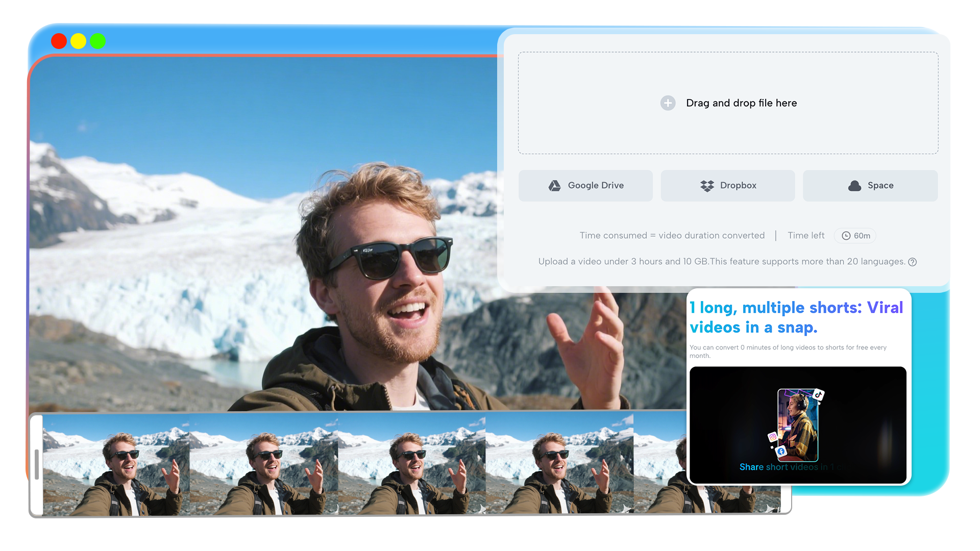Click the vertical scrollbar beside the filmstrip
Screen dimensions: 980x551
click(x=36, y=464)
